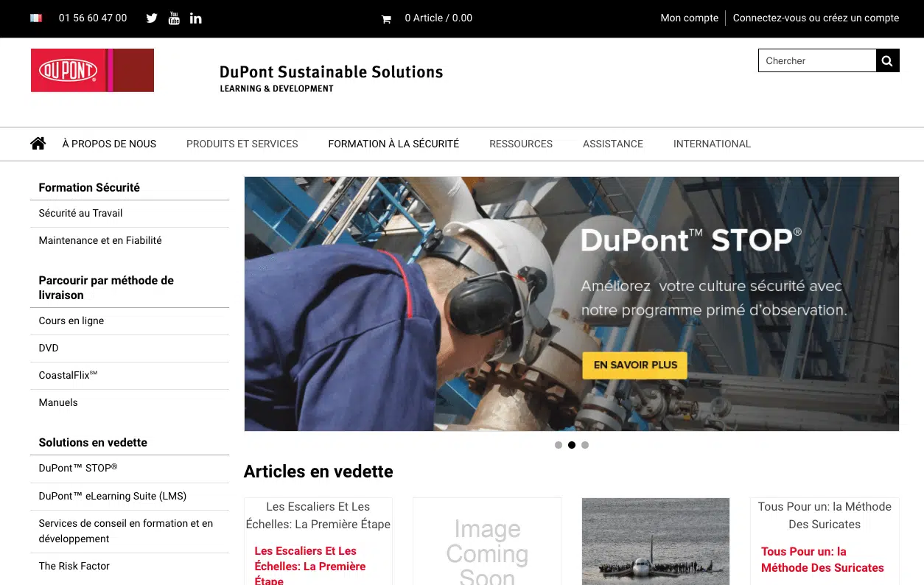Open the Produits et Services menu
The image size is (924, 585).
click(x=242, y=144)
